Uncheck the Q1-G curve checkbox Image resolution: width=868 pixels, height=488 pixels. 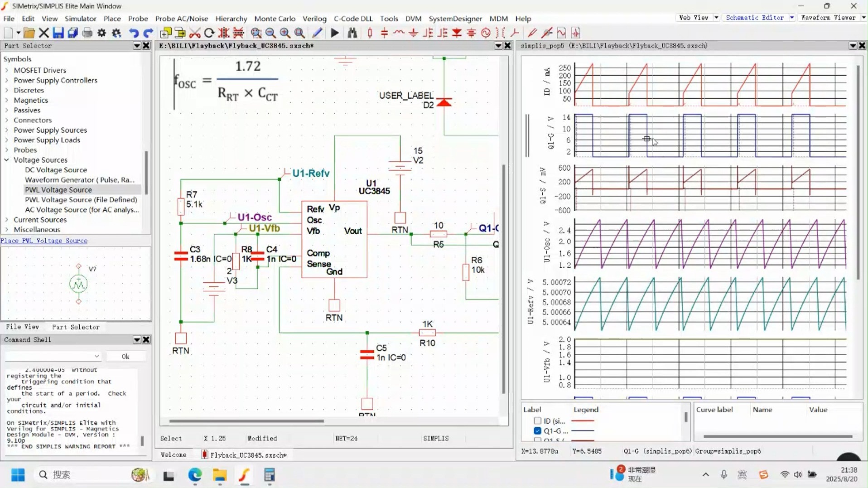pos(537,431)
